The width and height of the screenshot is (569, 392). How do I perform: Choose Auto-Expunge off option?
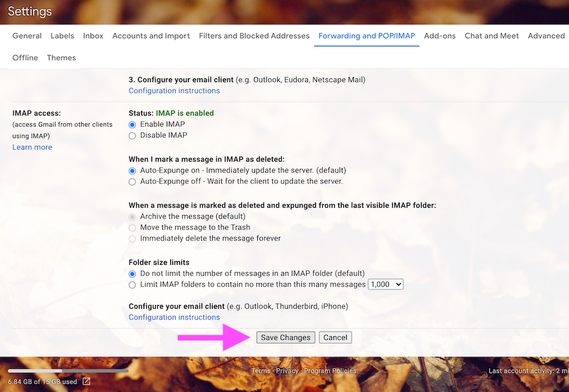click(x=132, y=182)
